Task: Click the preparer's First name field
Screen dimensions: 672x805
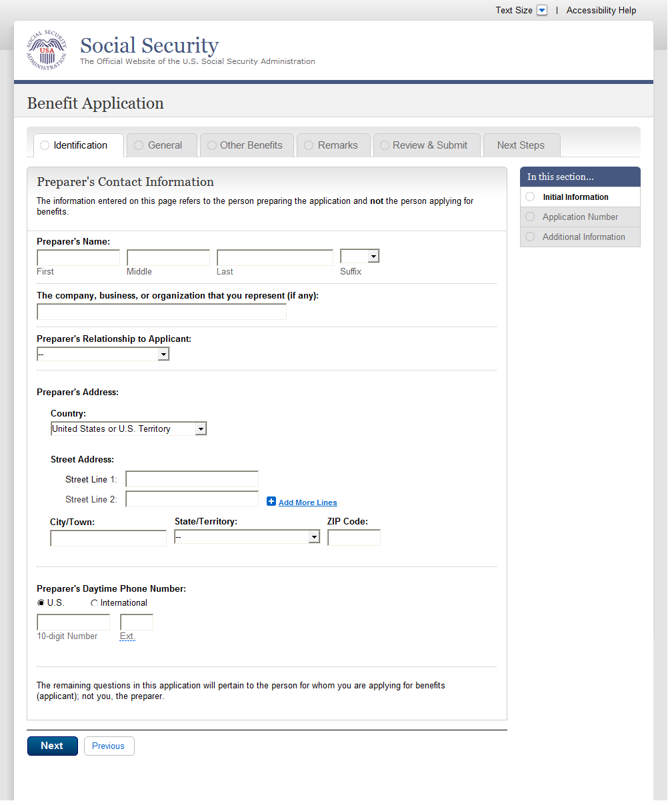Action: tap(78, 258)
